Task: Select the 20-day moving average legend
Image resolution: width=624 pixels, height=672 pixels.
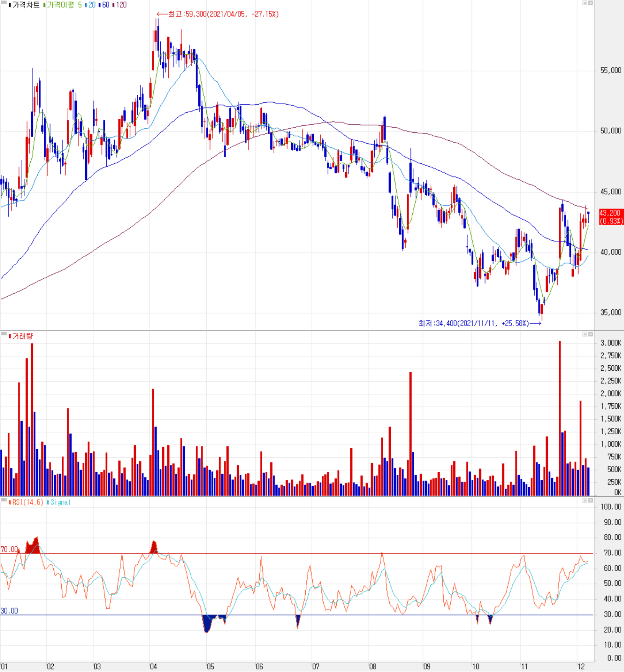Action: [92, 5]
